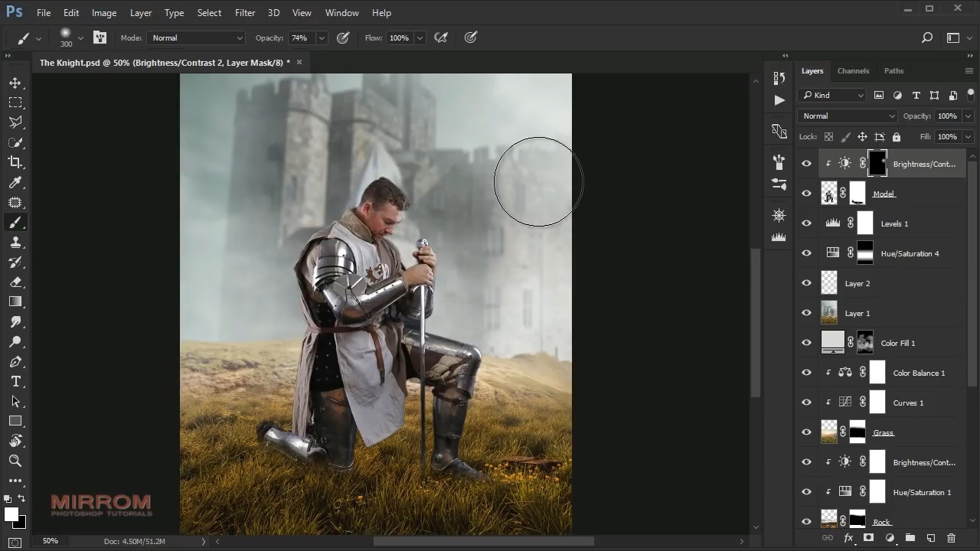
Task: Expand the layer blend mode dropdown
Action: pyautogui.click(x=847, y=116)
